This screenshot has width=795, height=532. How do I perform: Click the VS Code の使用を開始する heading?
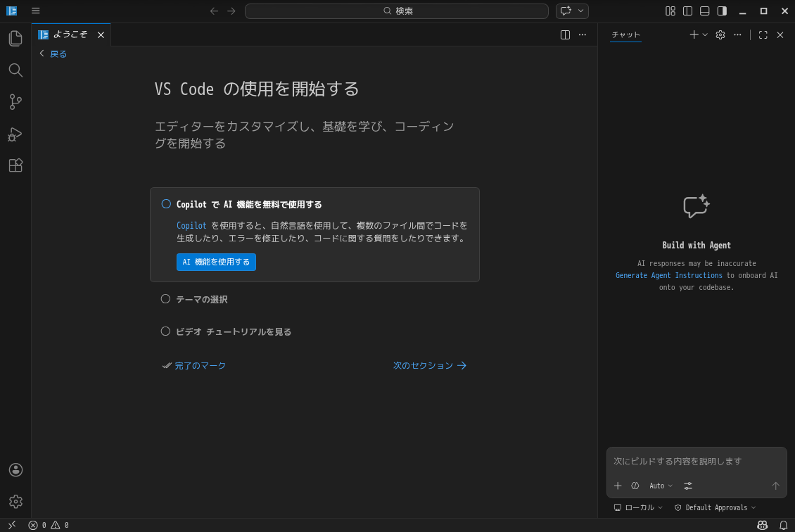pos(257,89)
